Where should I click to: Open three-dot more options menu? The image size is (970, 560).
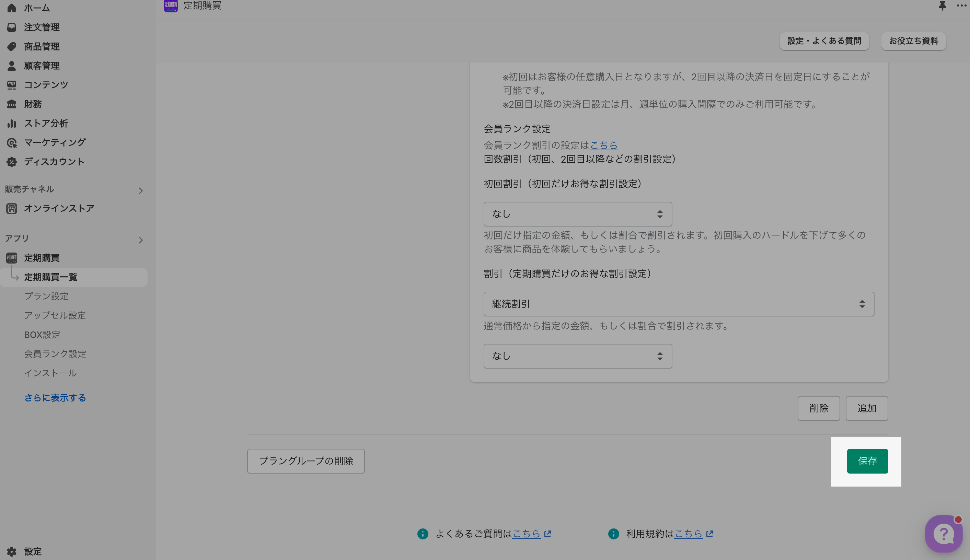pos(961,6)
